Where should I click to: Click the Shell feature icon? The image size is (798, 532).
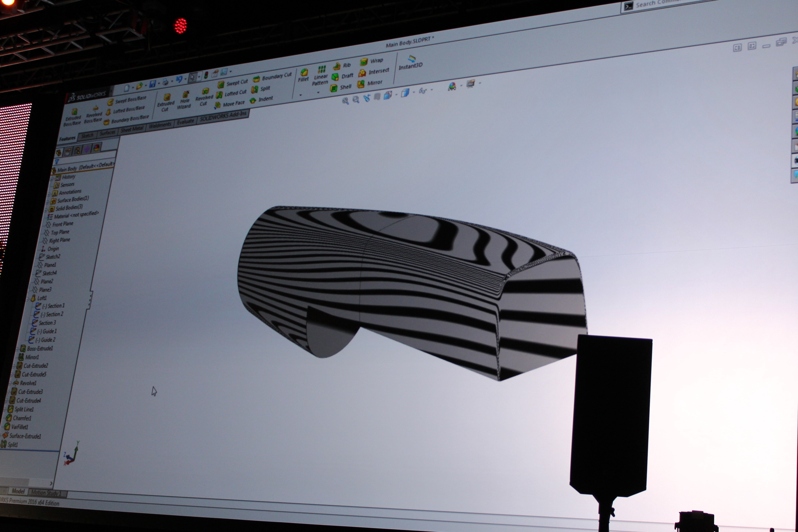pos(334,88)
